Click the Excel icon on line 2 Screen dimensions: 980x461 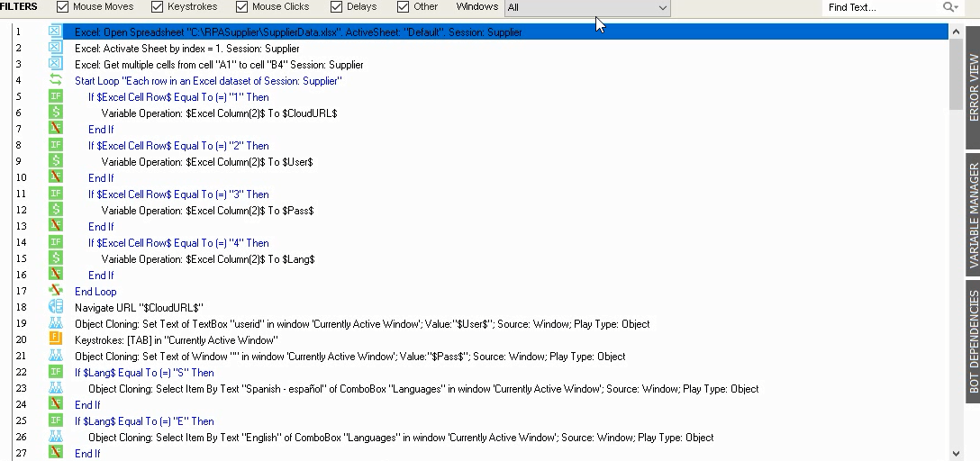pos(55,48)
